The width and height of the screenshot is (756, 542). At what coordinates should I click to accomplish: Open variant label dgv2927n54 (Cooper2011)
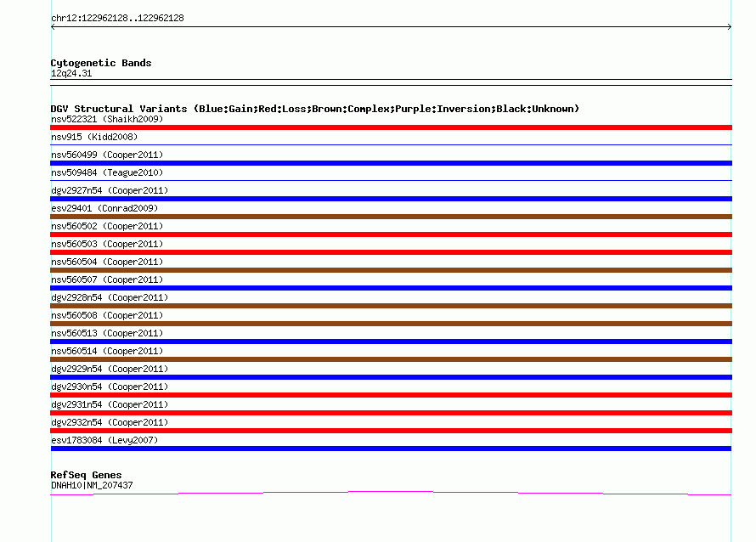[x=110, y=190]
